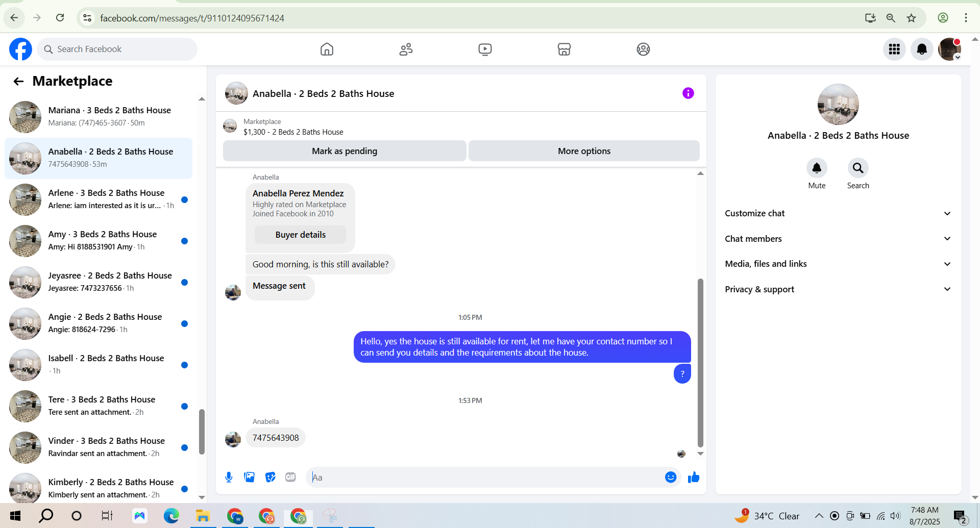
Task: Open Mariana 3 Beds 2 Baths House conversation
Action: click(99, 117)
